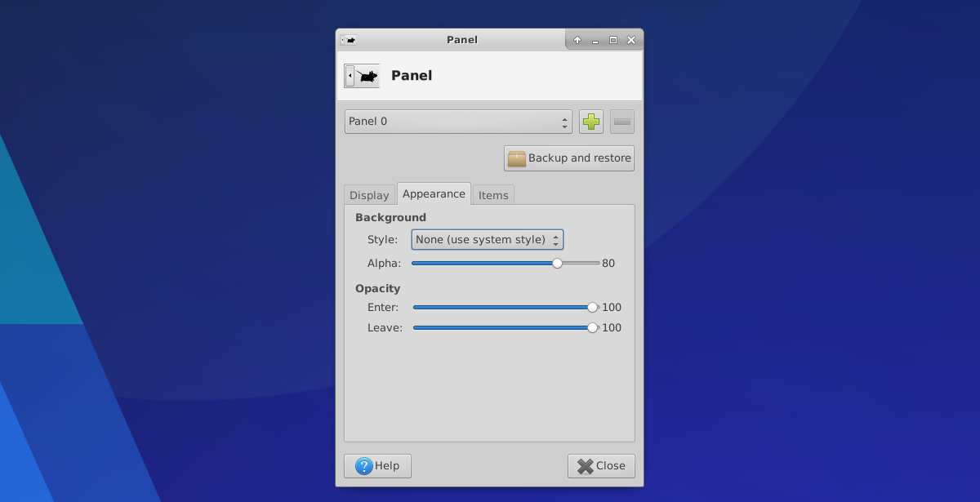The height and width of the screenshot is (502, 980).
Task: Click the Alpha slider handle
Action: 557,264
